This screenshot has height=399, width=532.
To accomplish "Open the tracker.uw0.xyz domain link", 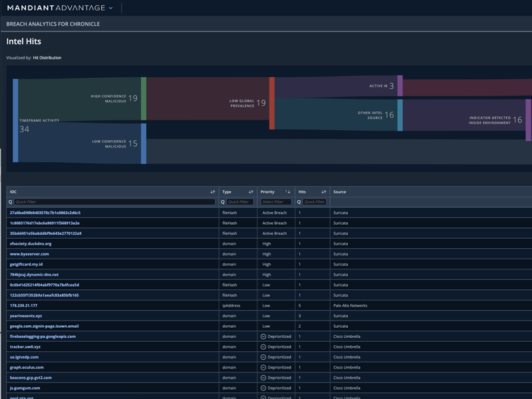I will pyautogui.click(x=25, y=346).
